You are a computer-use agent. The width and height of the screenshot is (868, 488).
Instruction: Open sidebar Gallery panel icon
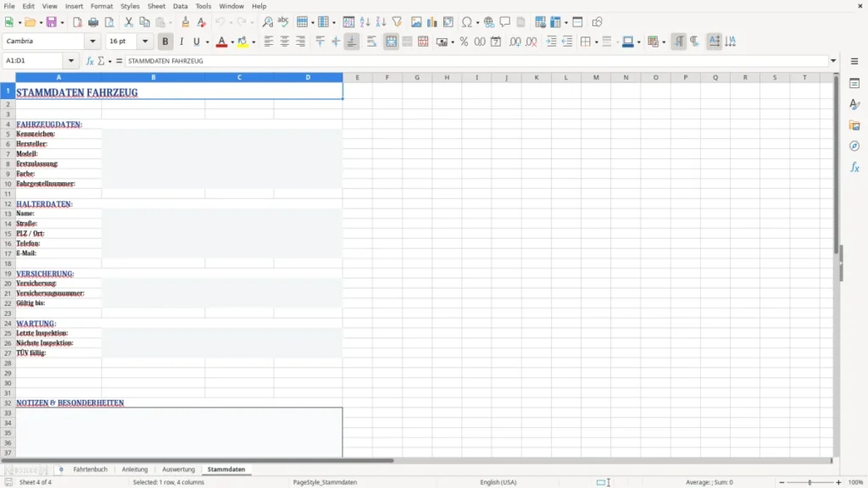[x=854, y=125]
